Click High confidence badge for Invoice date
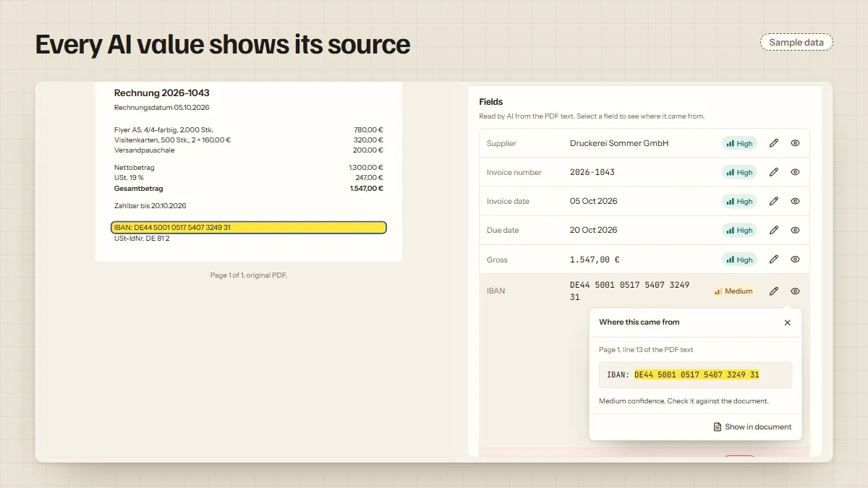The width and height of the screenshot is (868, 488). coord(739,201)
